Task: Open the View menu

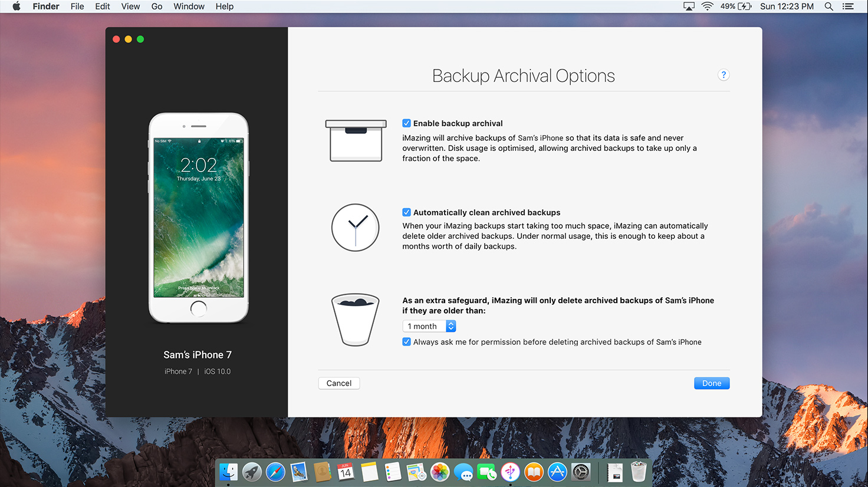Action: (x=130, y=6)
